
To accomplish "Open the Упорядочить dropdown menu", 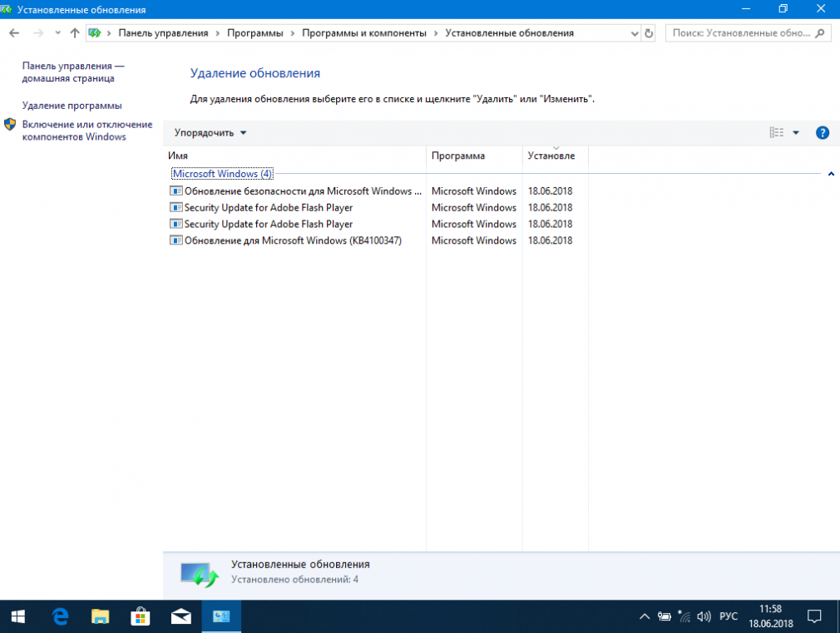I will pos(210,133).
